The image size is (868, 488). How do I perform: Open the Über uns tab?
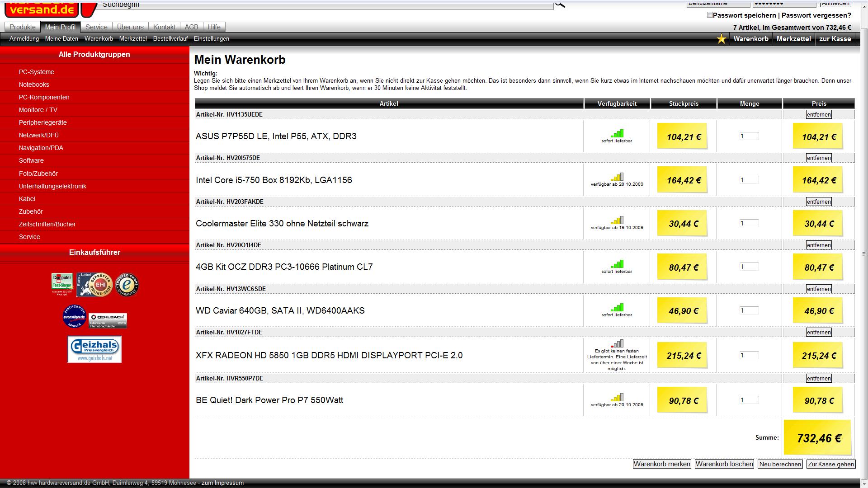click(x=130, y=27)
